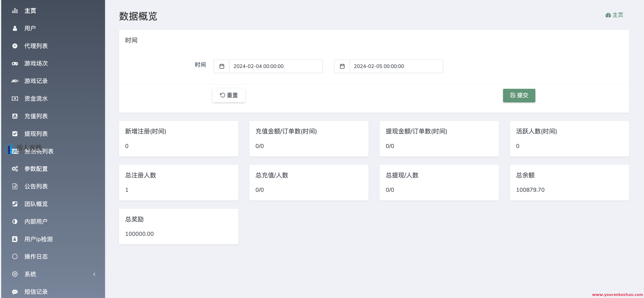Open the top-right 主页 link

pyautogui.click(x=614, y=15)
